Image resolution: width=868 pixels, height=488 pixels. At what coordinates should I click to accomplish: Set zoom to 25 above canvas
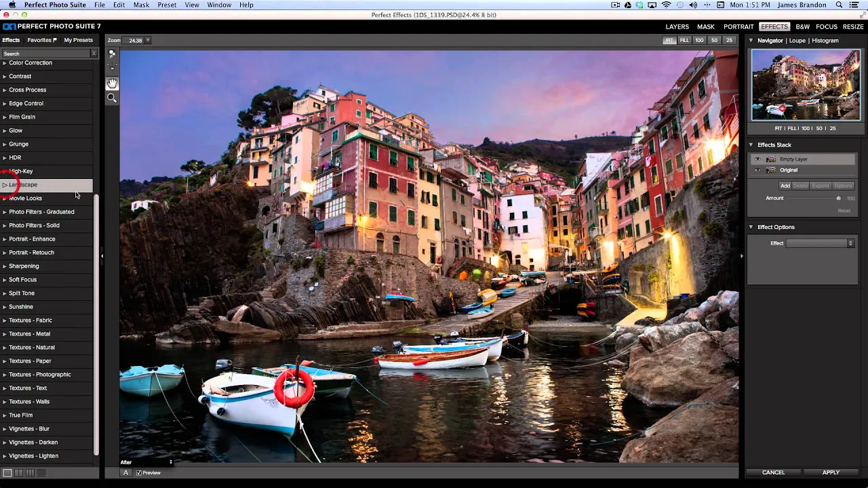coord(729,41)
